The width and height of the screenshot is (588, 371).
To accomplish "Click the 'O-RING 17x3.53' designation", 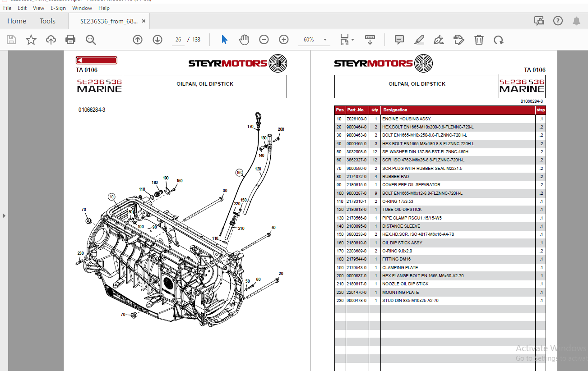I will (x=398, y=202).
